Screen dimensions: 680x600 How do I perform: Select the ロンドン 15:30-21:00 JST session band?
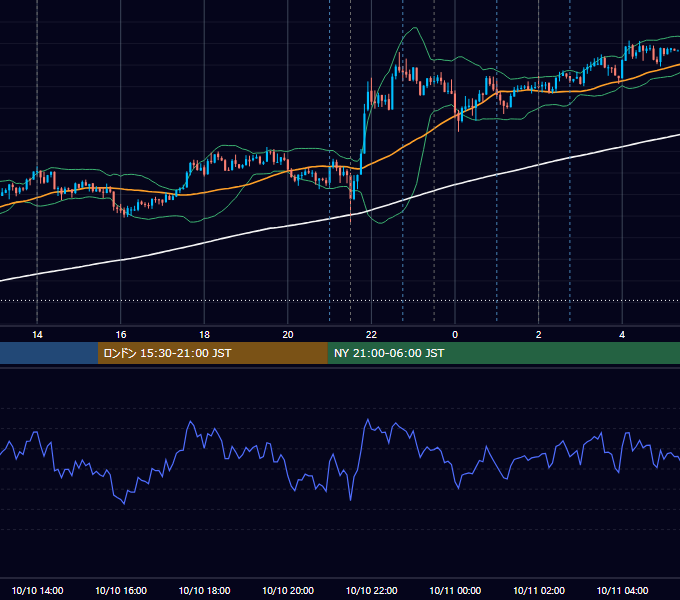point(212,353)
